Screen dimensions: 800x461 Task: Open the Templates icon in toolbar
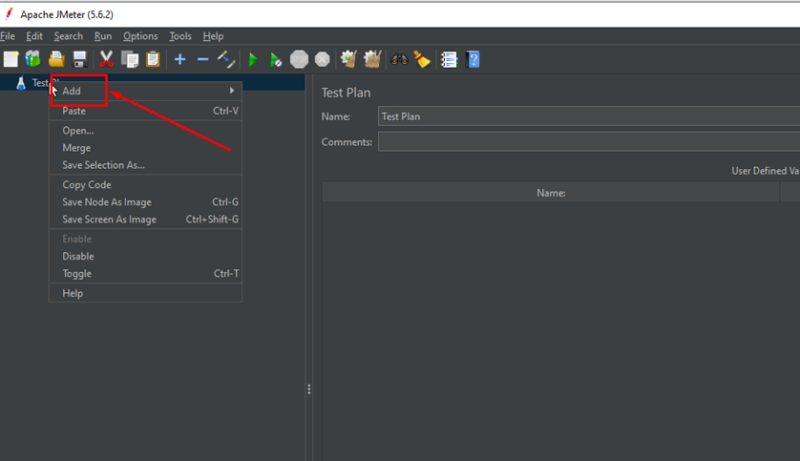click(33, 59)
